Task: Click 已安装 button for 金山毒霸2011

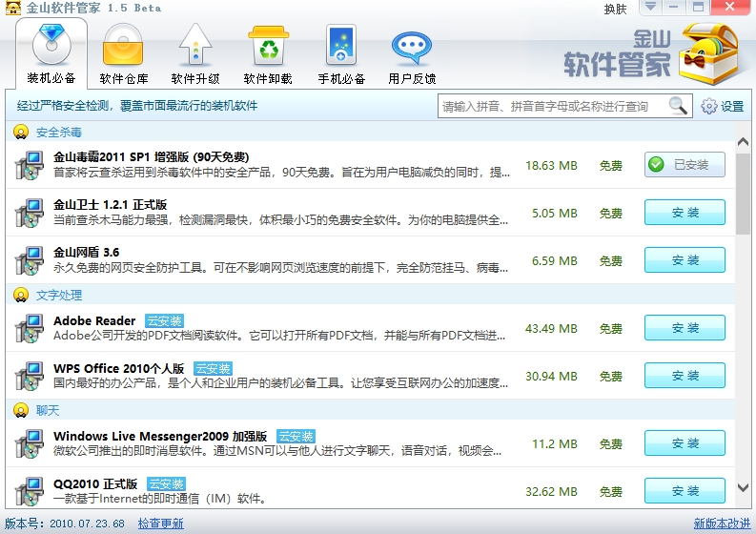Action: [x=684, y=165]
